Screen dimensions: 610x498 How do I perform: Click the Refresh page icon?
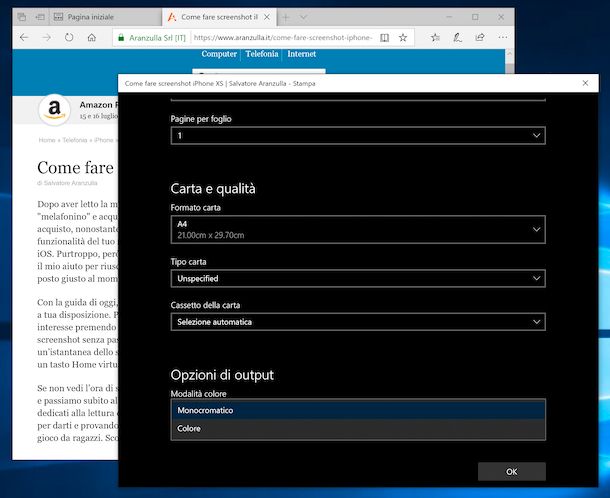[x=69, y=37]
